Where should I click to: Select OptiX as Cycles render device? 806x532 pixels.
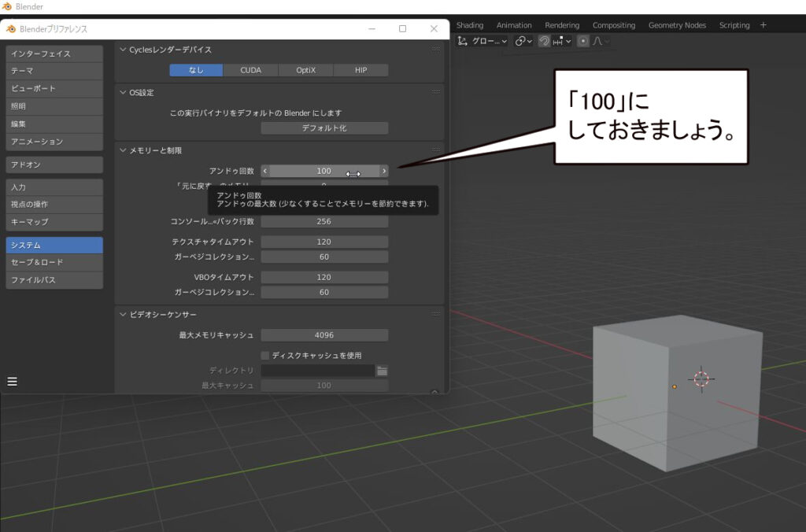click(x=306, y=70)
